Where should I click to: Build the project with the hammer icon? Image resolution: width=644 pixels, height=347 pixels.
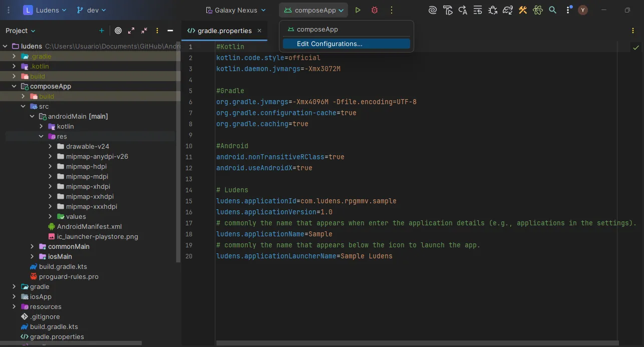coord(448,10)
